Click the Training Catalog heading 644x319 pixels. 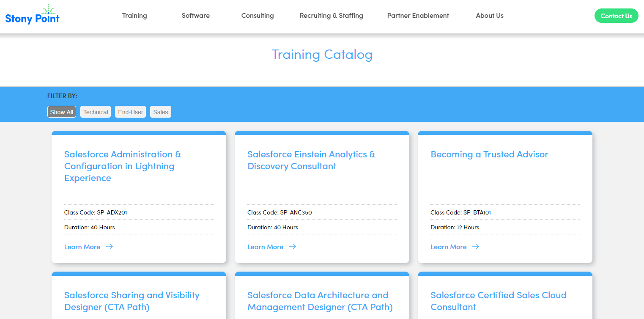[x=322, y=55]
